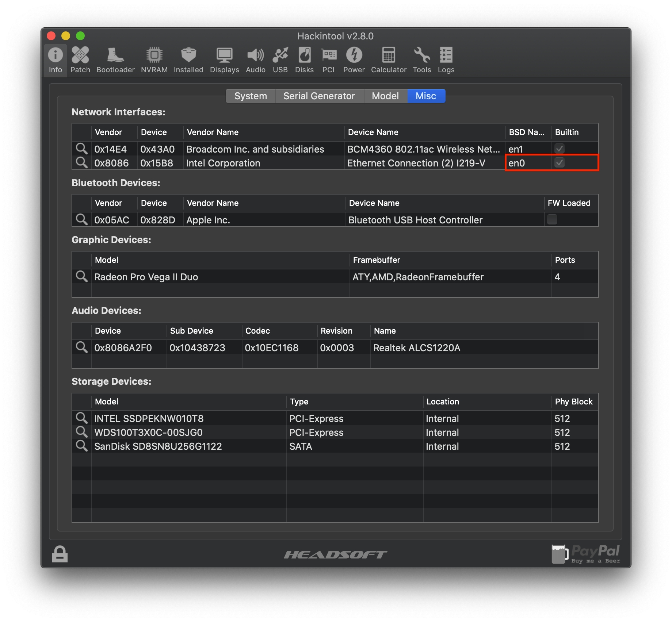Click the Codec column header in Audio Devices

click(279, 331)
